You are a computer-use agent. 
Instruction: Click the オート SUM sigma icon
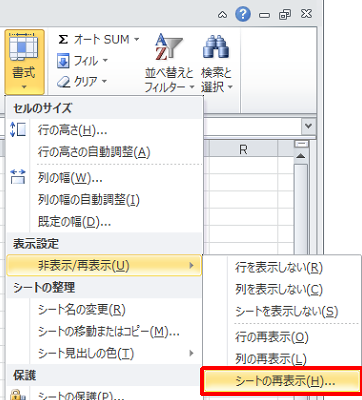click(x=63, y=39)
